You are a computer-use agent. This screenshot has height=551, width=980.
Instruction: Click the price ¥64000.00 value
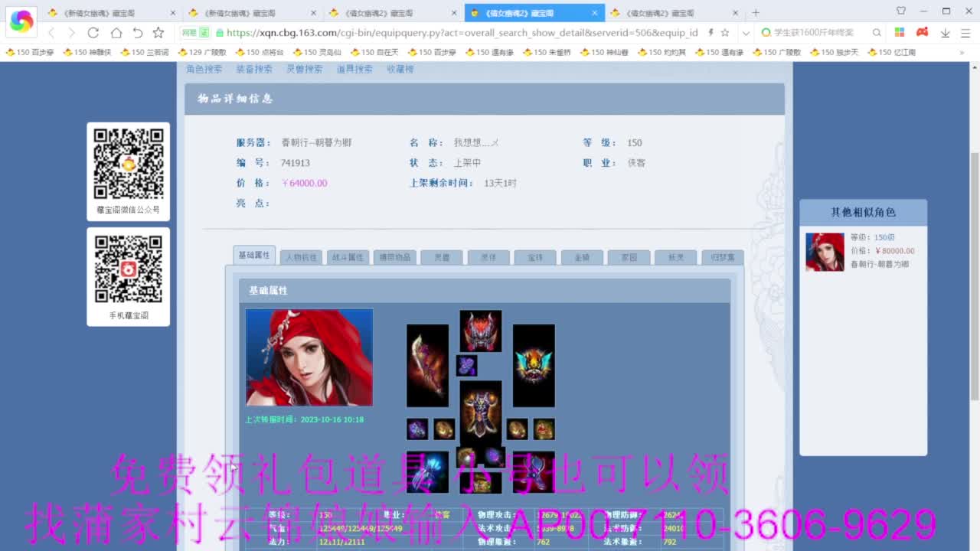(304, 183)
